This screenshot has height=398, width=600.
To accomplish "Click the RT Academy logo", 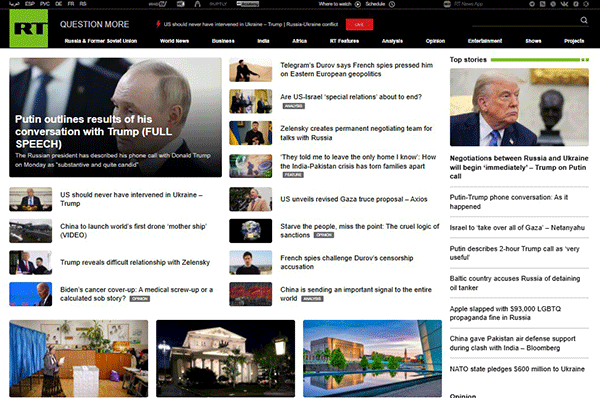I will tap(248, 4).
